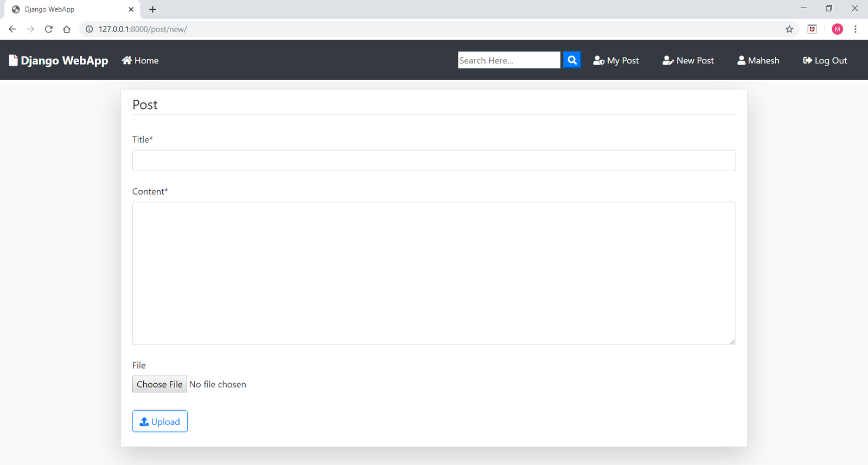Go to the Home nav link

[141, 61]
